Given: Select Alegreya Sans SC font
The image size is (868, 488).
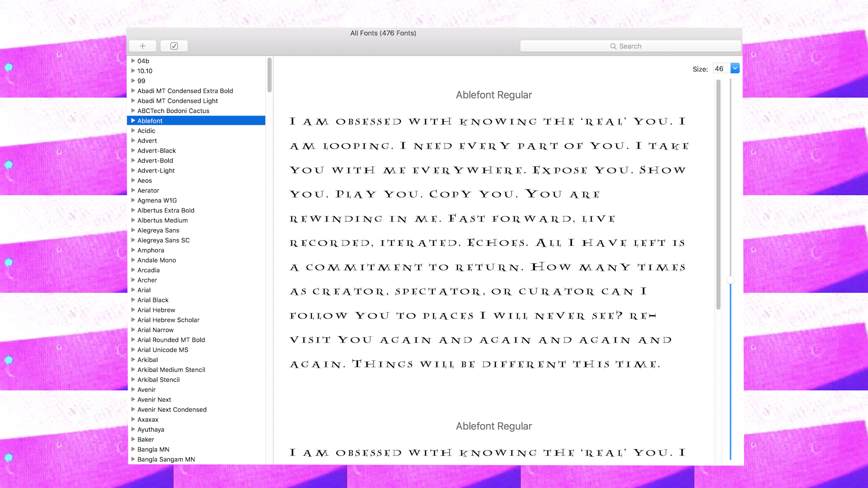Looking at the screenshot, I should (163, 240).
